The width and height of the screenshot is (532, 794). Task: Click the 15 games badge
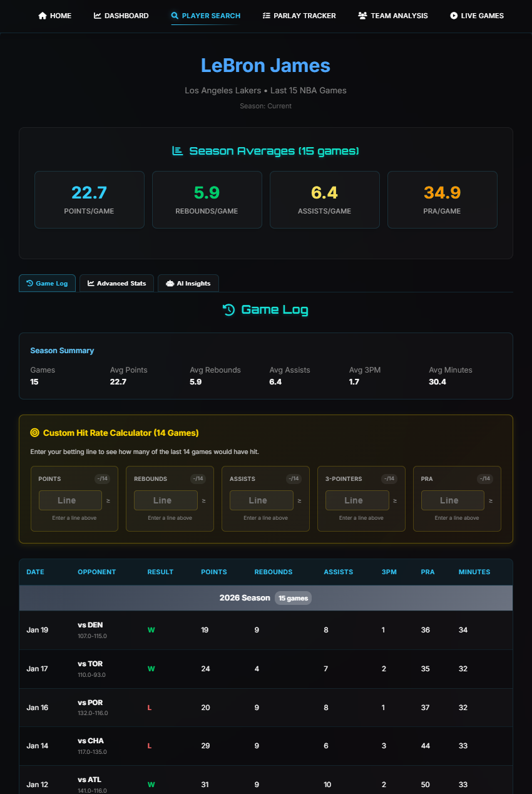pos(293,597)
